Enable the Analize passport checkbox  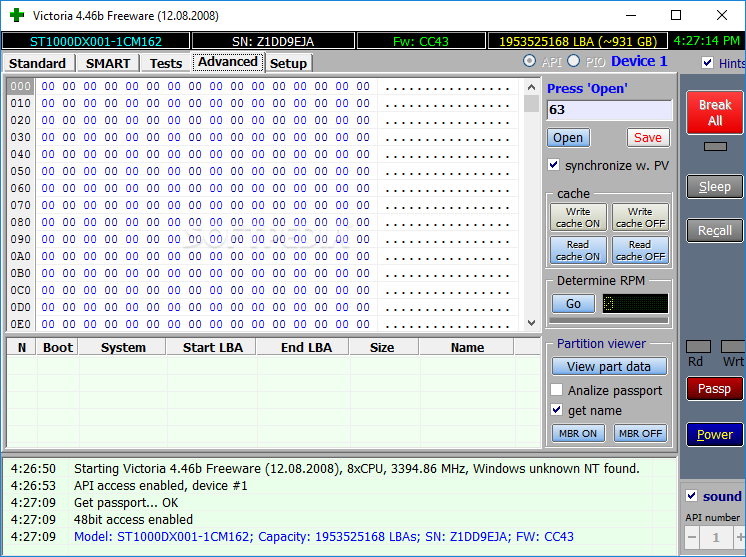pyautogui.click(x=557, y=390)
